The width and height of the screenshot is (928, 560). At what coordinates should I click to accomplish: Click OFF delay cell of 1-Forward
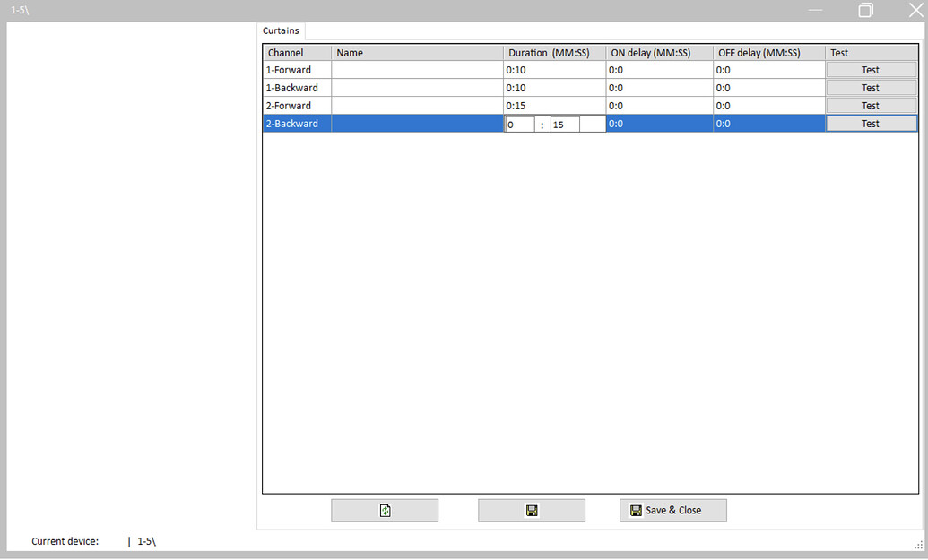tap(769, 70)
